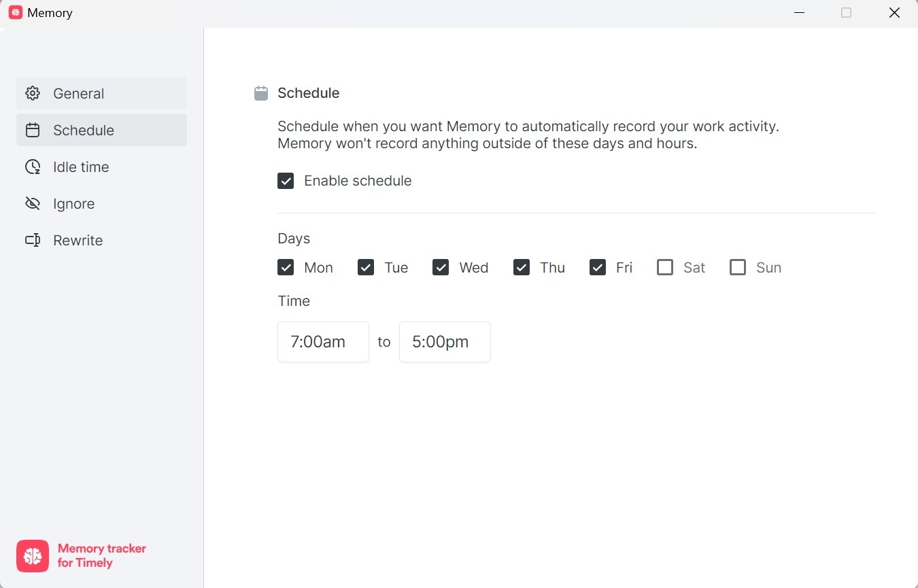Enable recording on Sat
This screenshot has height=588, width=918.
(x=664, y=267)
